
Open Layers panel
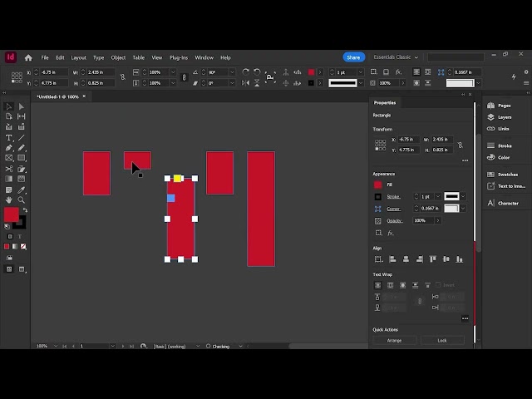(x=499, y=117)
